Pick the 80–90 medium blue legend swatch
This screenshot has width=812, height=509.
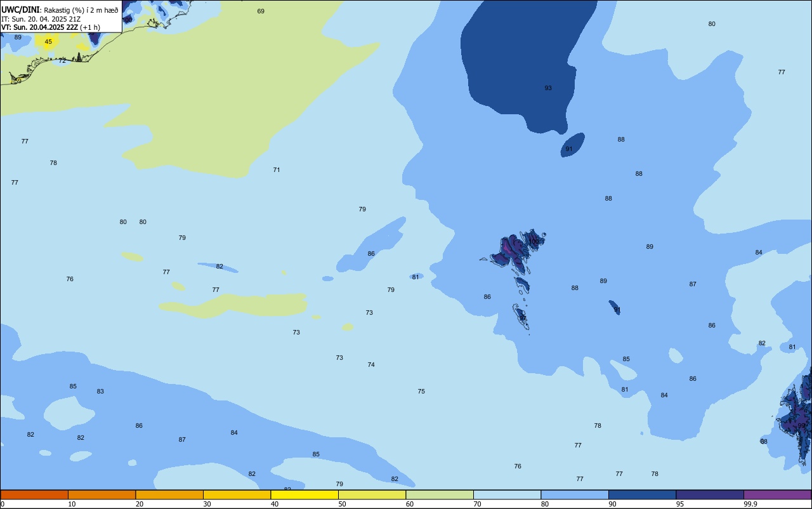[x=575, y=494]
